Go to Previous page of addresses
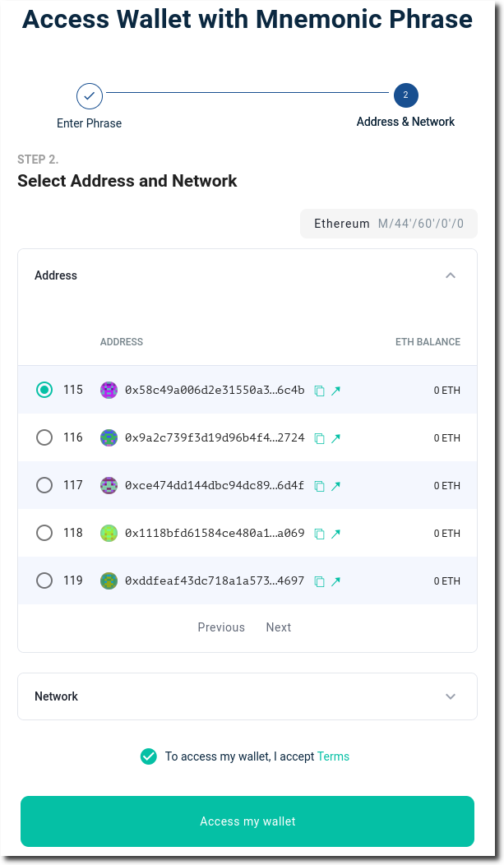This screenshot has width=504, height=865. pyautogui.click(x=221, y=627)
